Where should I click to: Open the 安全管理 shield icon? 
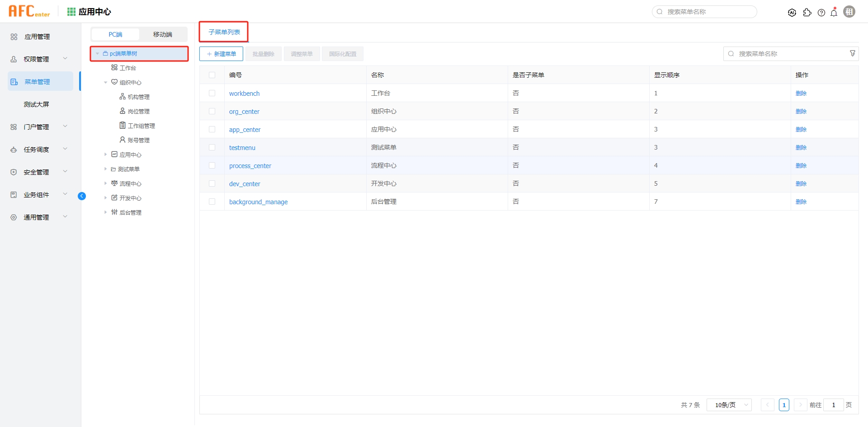click(13, 172)
